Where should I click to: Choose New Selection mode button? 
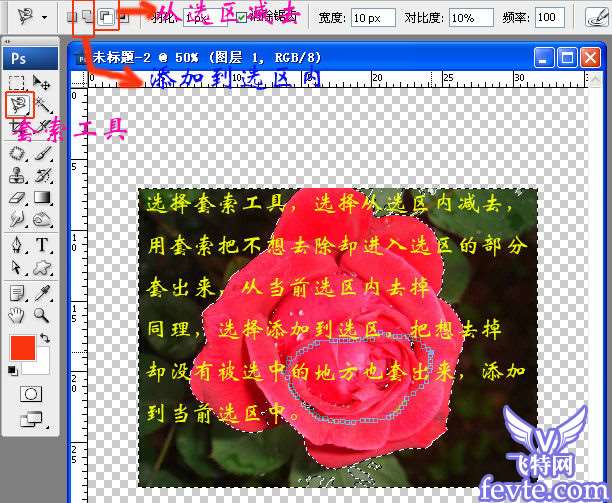coord(70,17)
